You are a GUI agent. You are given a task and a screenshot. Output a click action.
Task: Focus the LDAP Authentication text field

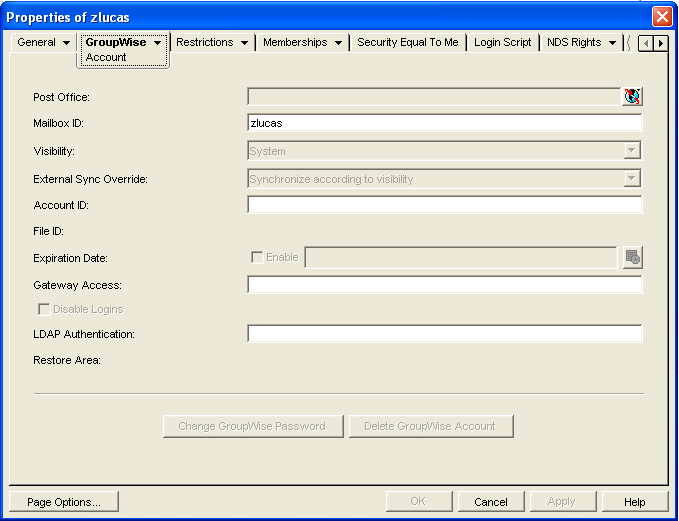444,334
